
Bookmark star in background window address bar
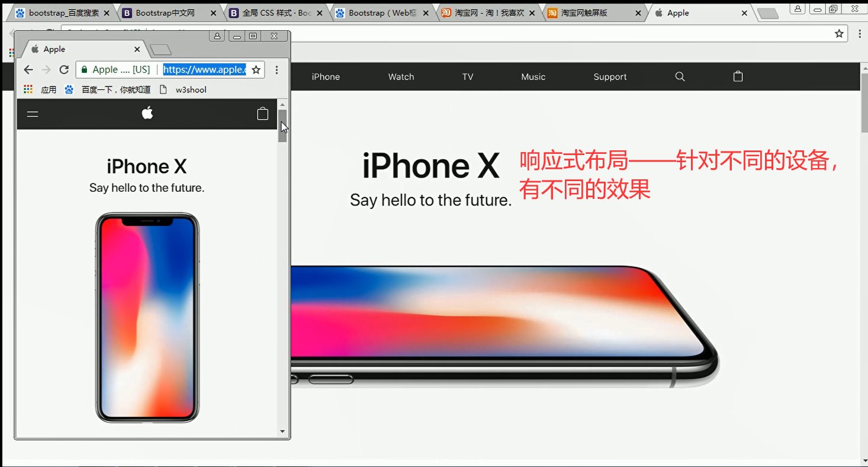pyautogui.click(x=839, y=34)
